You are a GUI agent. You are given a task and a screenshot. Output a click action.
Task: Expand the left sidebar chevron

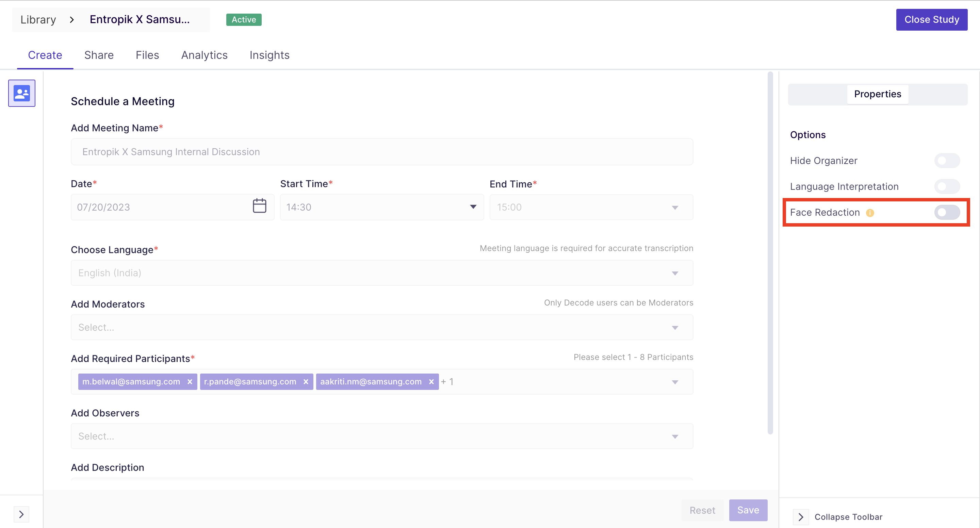(x=21, y=515)
